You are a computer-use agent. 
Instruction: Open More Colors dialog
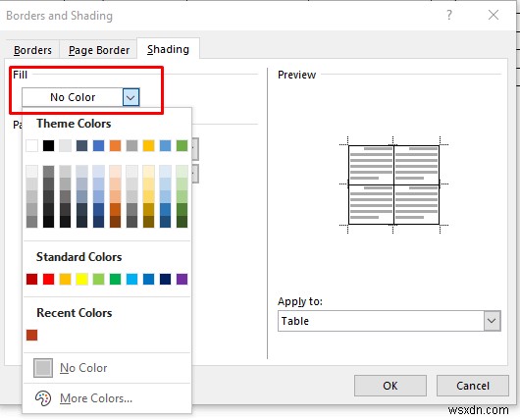tap(107, 397)
